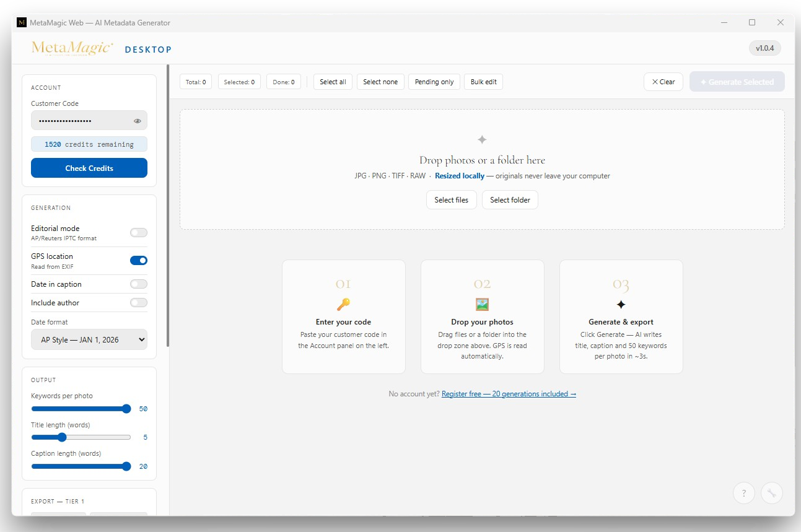Click the Drop your photos card

pyautogui.click(x=483, y=316)
